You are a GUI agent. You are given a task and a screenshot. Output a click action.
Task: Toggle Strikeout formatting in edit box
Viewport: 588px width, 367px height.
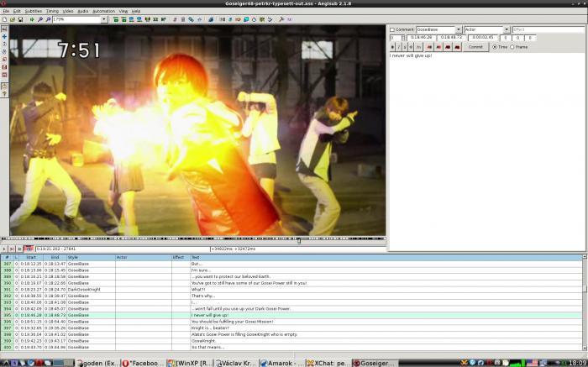(411, 47)
